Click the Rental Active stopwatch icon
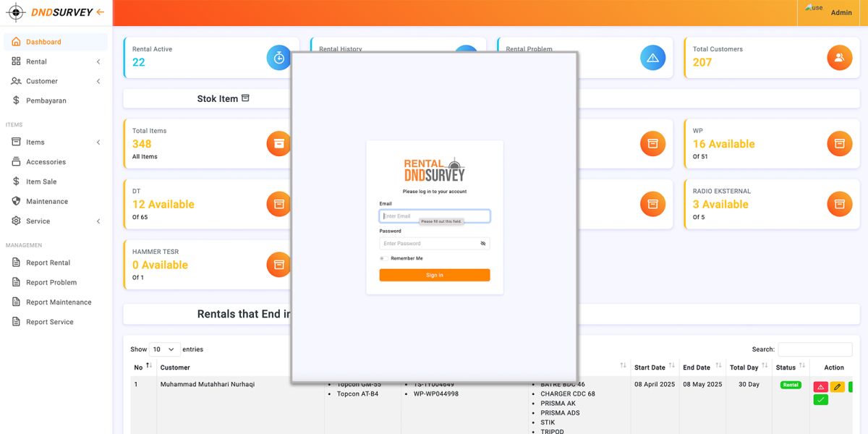Screen dimensions: 868x434 tap(279, 58)
